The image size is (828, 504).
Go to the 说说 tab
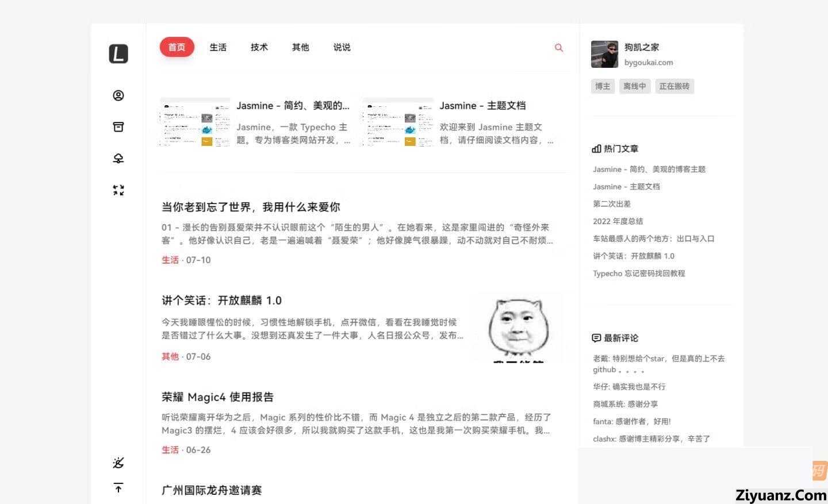tap(342, 47)
